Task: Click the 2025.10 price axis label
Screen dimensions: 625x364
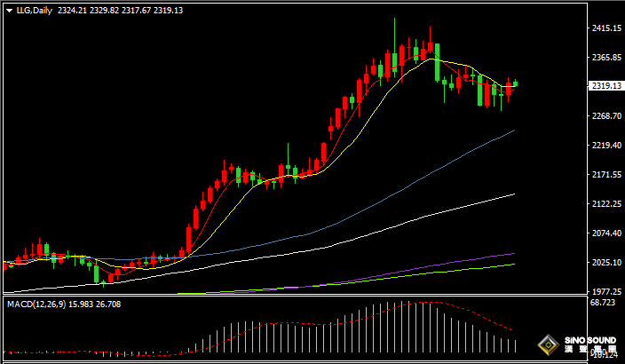Action: pos(605,262)
